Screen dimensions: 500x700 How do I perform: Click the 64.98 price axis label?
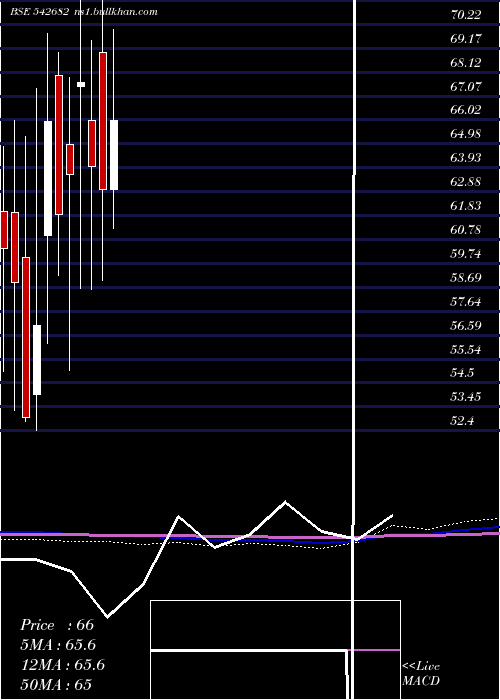coord(466,134)
